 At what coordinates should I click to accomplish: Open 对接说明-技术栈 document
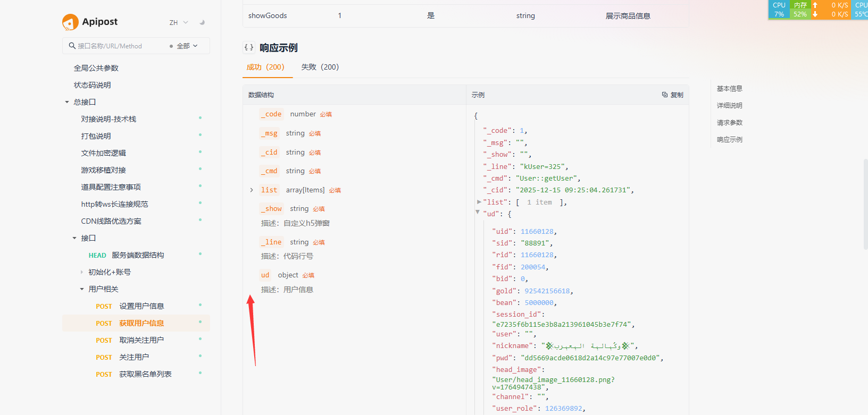108,119
